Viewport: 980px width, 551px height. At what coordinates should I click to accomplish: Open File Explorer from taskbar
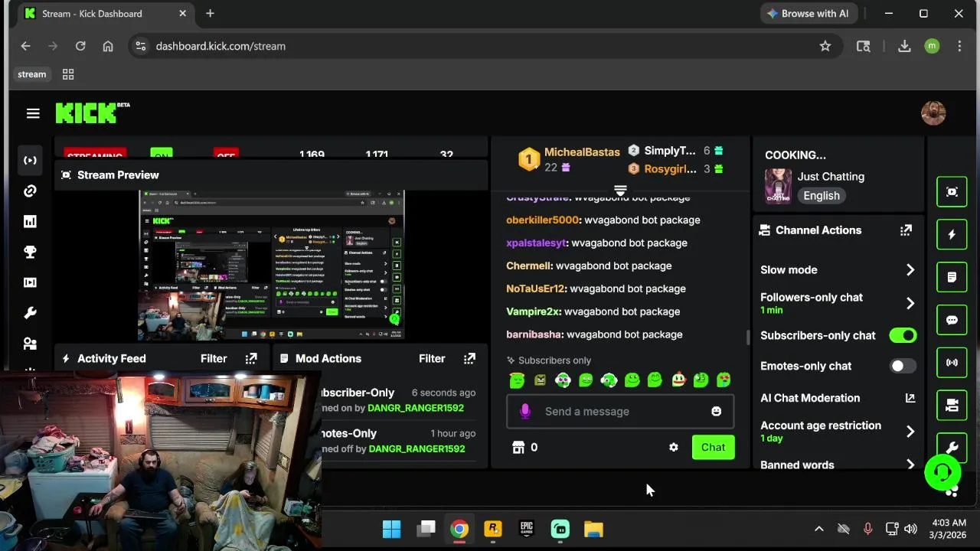(593, 530)
